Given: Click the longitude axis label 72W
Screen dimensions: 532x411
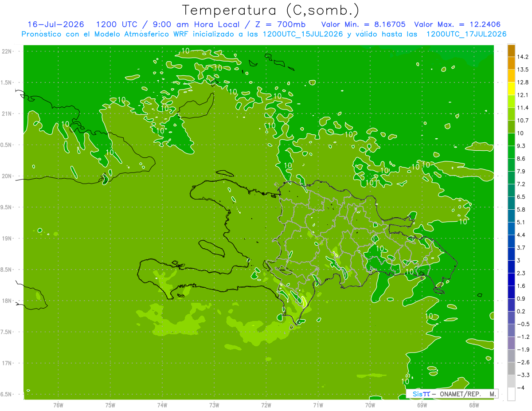Looking at the screenshot, I should pos(266,405).
